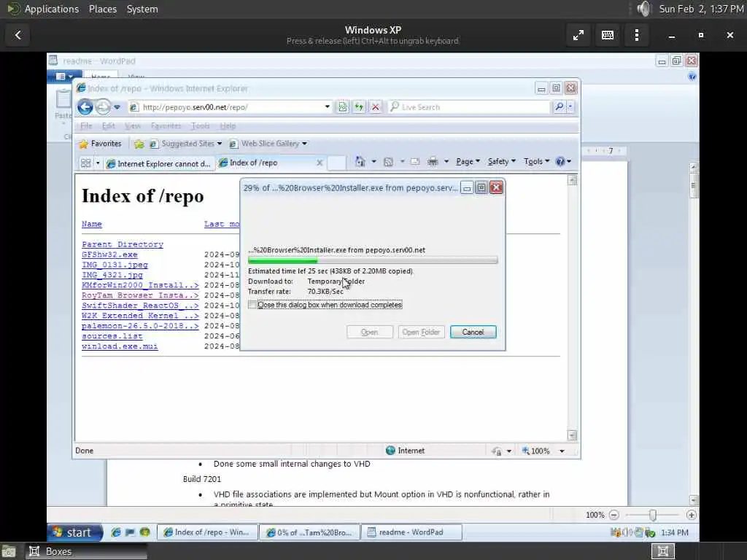This screenshot has width=747, height=560.
Task: Click the show desktop quick launch icon
Action: (130, 532)
